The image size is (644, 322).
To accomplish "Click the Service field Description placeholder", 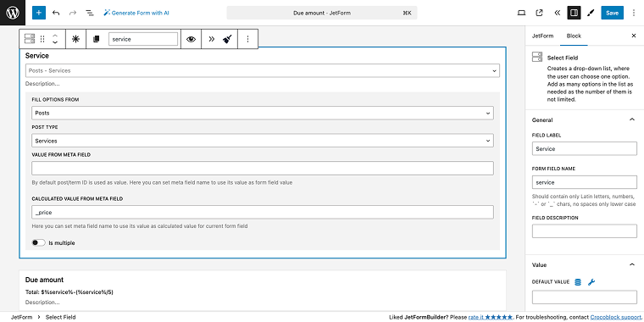I will tap(42, 84).
